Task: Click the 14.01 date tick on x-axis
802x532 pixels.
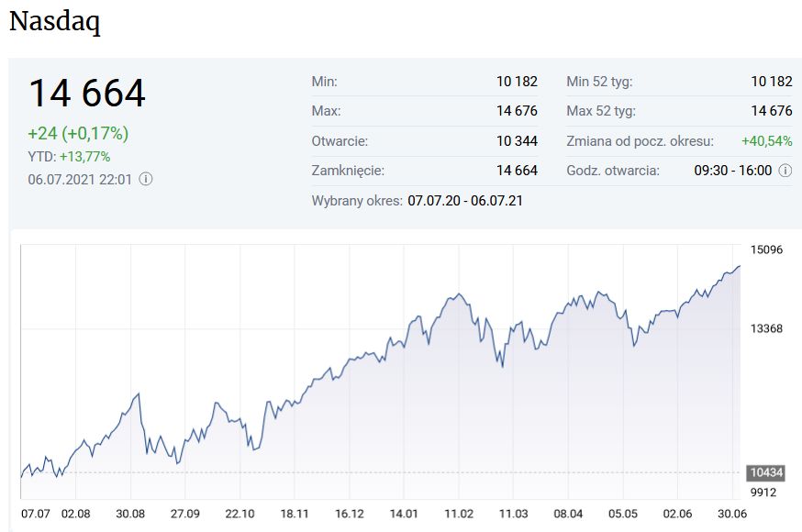Action: pyautogui.click(x=404, y=513)
